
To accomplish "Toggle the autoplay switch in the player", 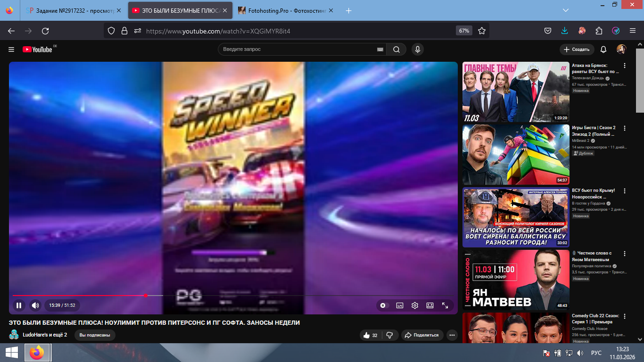I will tap(383, 305).
